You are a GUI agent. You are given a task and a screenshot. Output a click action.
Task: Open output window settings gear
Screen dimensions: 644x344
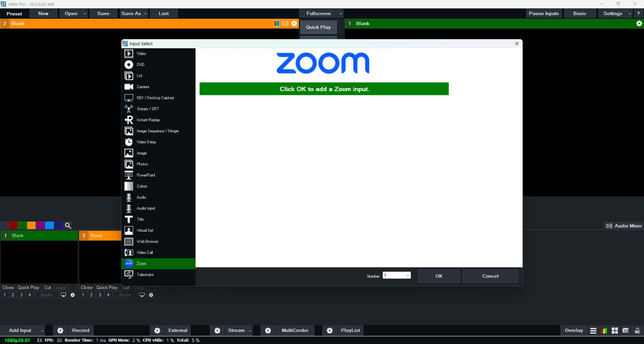click(639, 23)
